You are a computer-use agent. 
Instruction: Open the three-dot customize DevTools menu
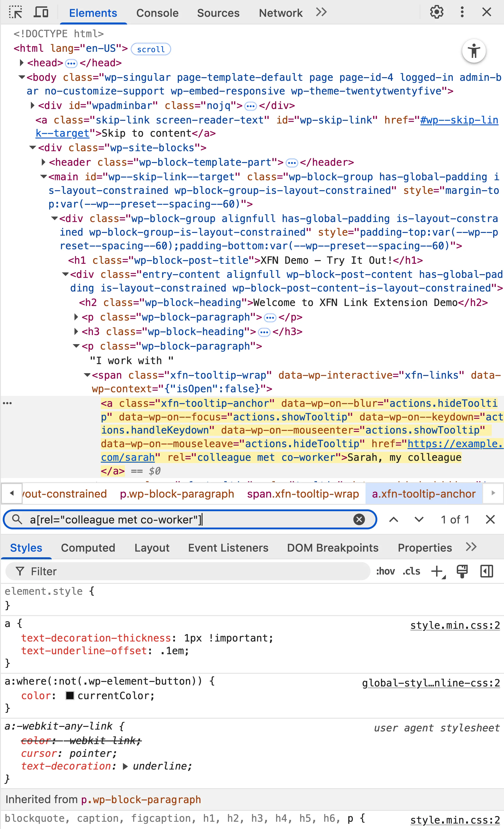(x=462, y=12)
